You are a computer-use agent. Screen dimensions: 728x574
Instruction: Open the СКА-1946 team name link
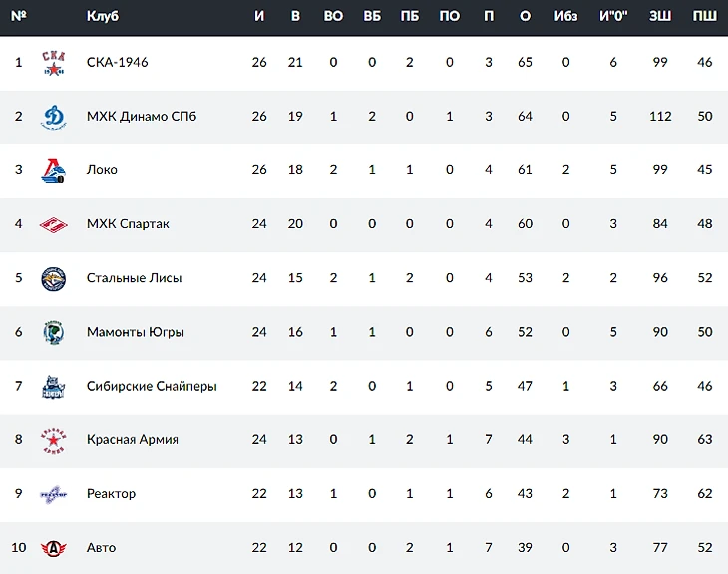[117, 63]
